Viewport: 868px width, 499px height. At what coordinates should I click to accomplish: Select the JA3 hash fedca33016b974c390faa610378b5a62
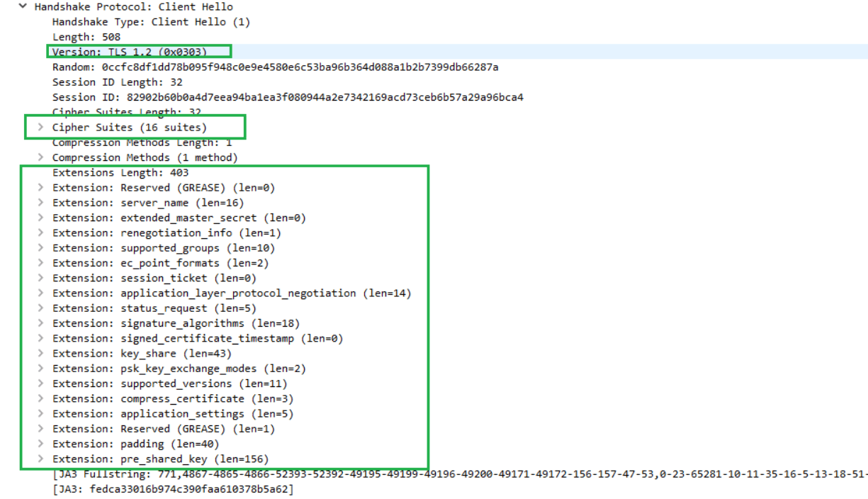(173, 489)
